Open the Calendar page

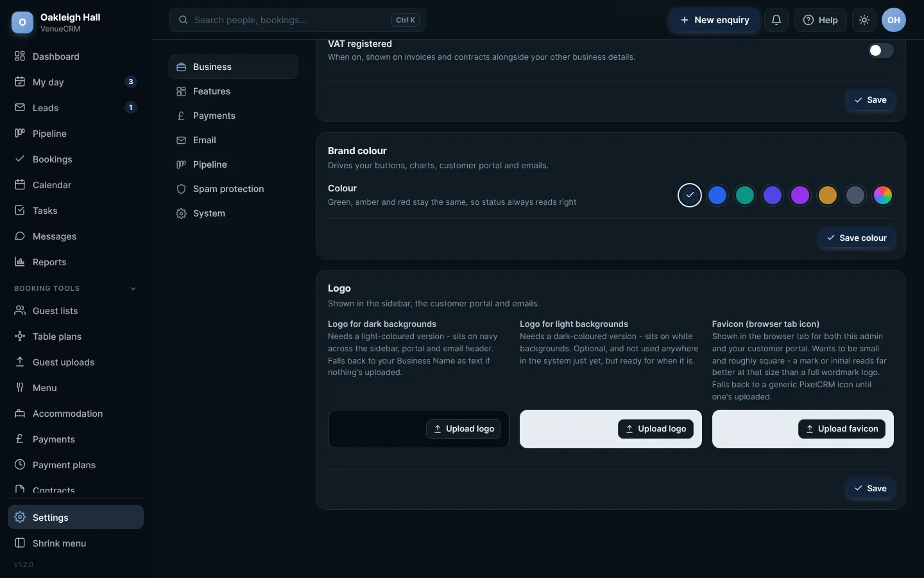tap(76, 185)
